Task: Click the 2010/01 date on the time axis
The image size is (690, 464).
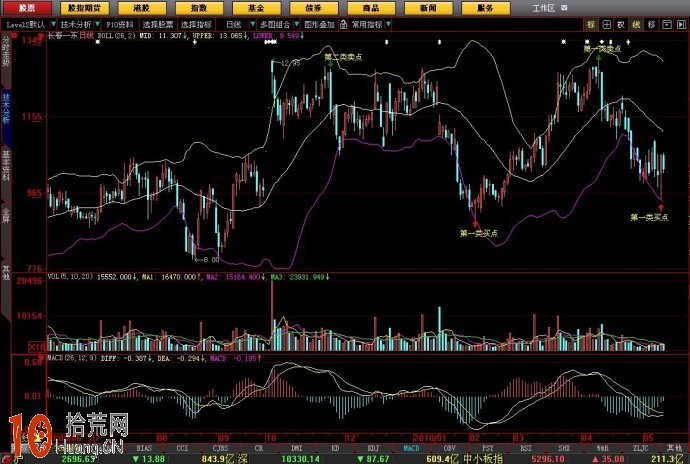Action: click(x=432, y=438)
